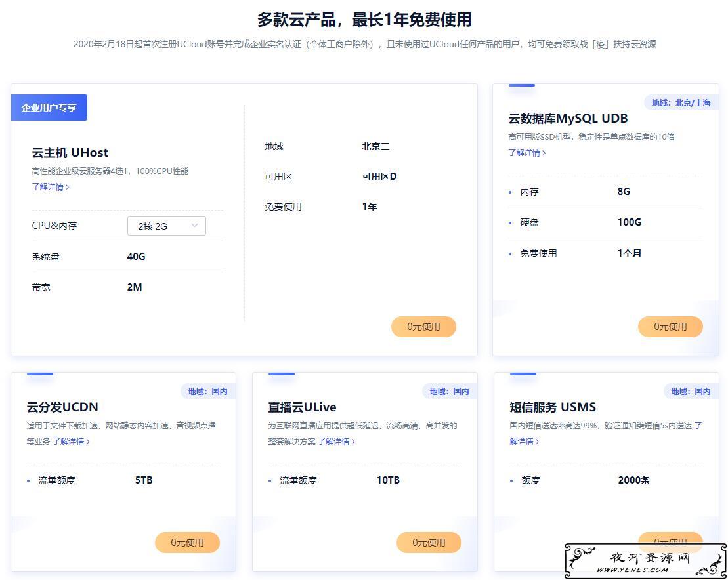Click the USMS 额度 value 2000条
This screenshot has width=728, height=580.
point(633,480)
